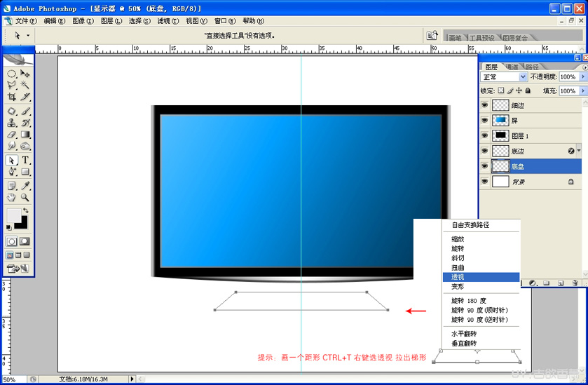
Task: Toggle lock position icon
Action: point(519,90)
